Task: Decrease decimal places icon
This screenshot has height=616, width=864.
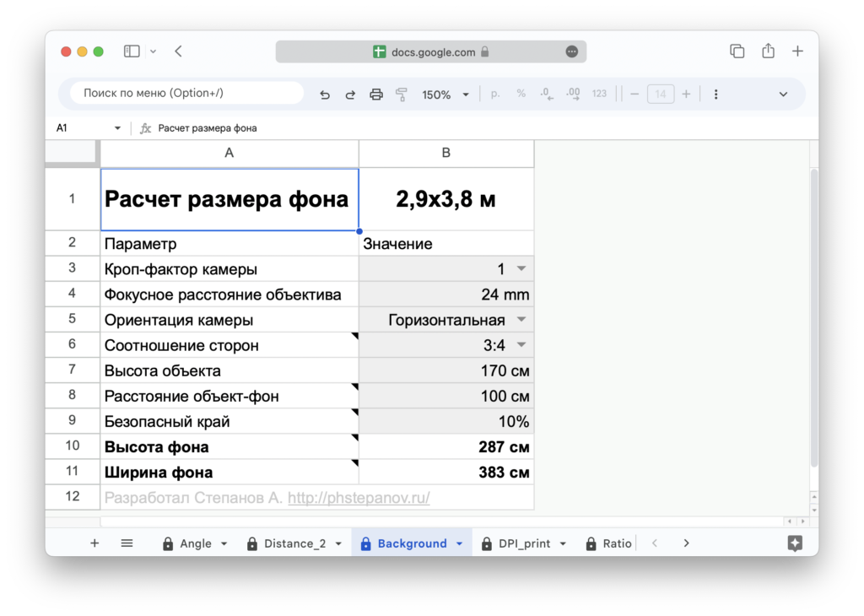Action: [x=547, y=95]
